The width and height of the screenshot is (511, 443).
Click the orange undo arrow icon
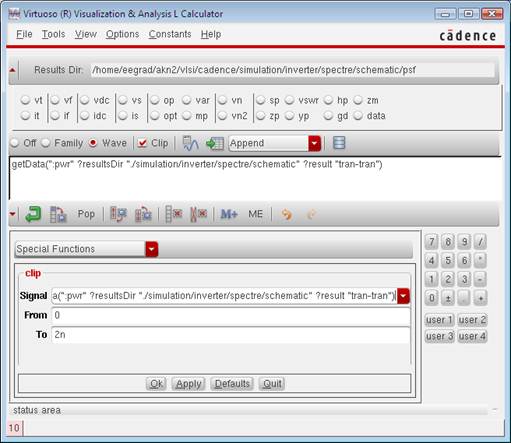tap(287, 214)
